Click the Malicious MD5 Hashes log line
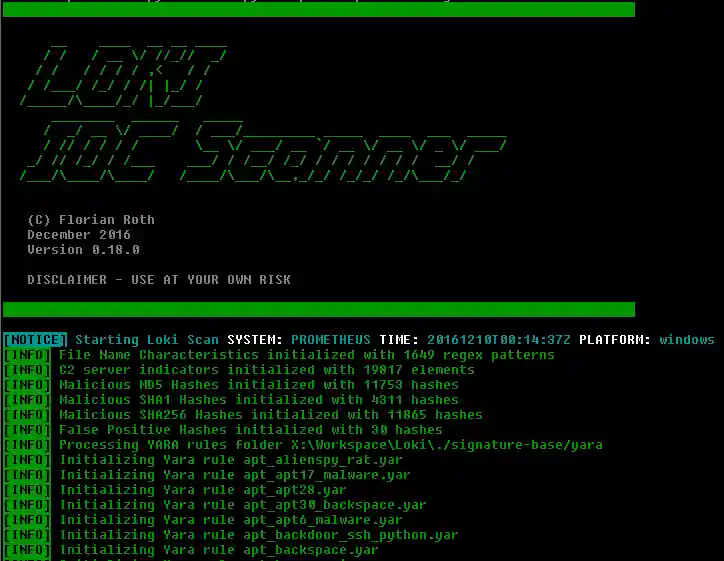The width and height of the screenshot is (724, 561). pyautogui.click(x=259, y=385)
